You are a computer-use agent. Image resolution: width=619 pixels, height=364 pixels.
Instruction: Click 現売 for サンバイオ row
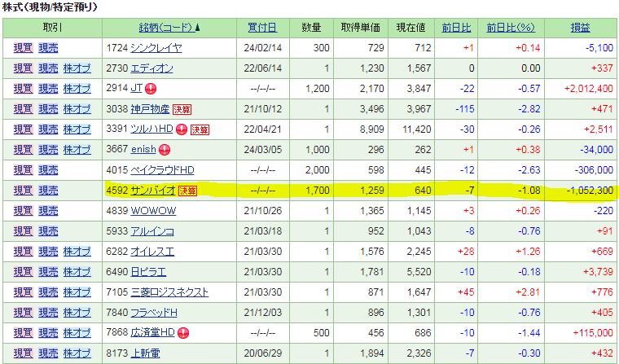pos(48,191)
